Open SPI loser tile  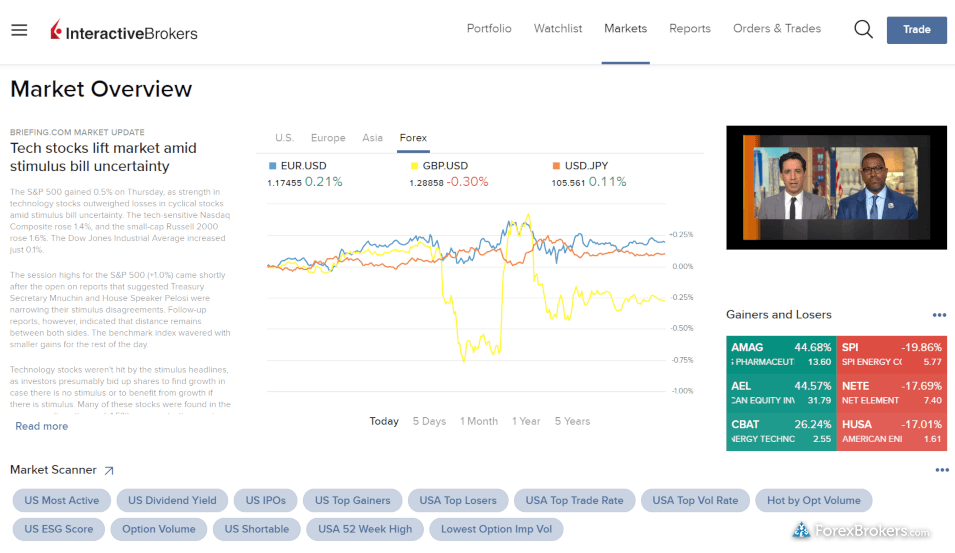(892, 354)
